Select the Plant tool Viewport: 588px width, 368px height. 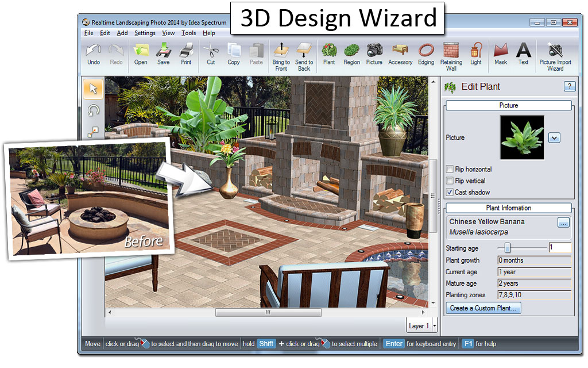click(x=328, y=55)
